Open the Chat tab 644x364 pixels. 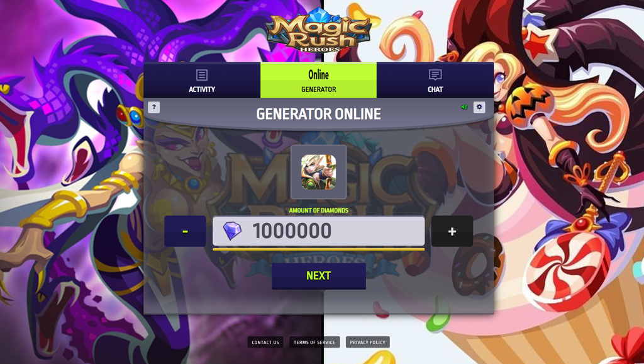click(x=435, y=80)
